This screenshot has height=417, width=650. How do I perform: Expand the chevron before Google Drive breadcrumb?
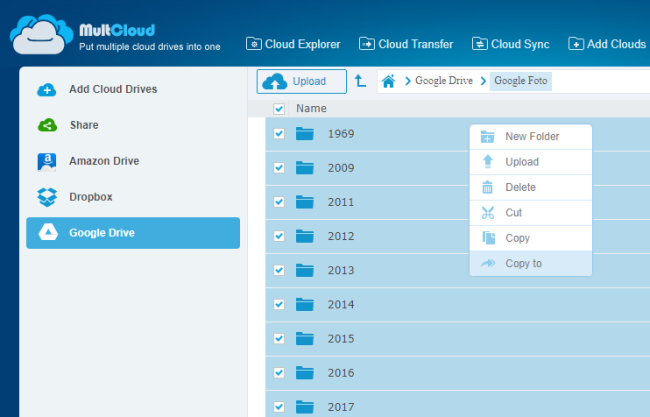pos(407,81)
